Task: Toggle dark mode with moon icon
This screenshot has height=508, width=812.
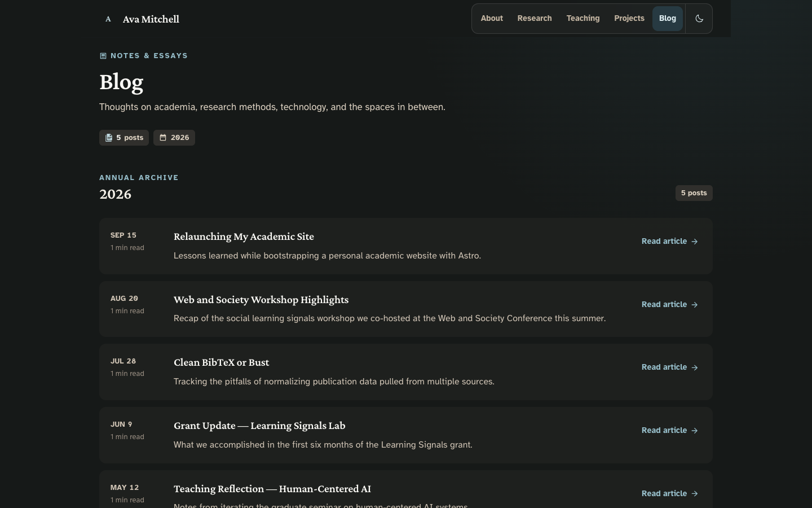Action: (699, 19)
